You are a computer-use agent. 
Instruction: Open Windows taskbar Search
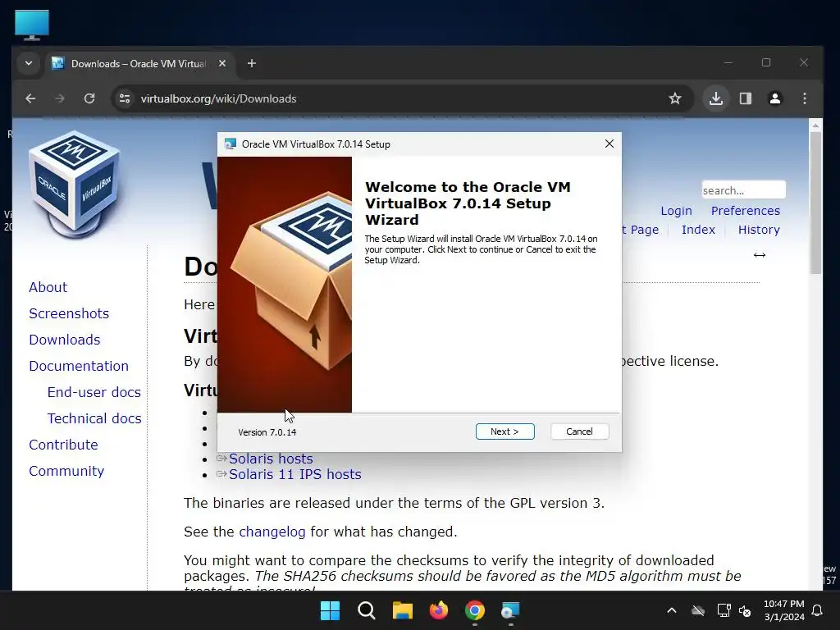click(x=367, y=610)
